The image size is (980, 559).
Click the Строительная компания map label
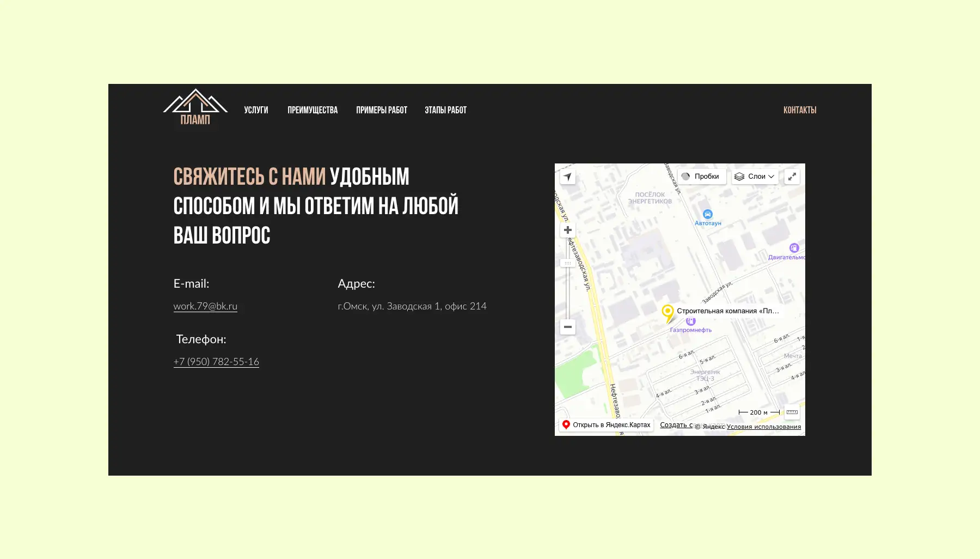(x=728, y=311)
